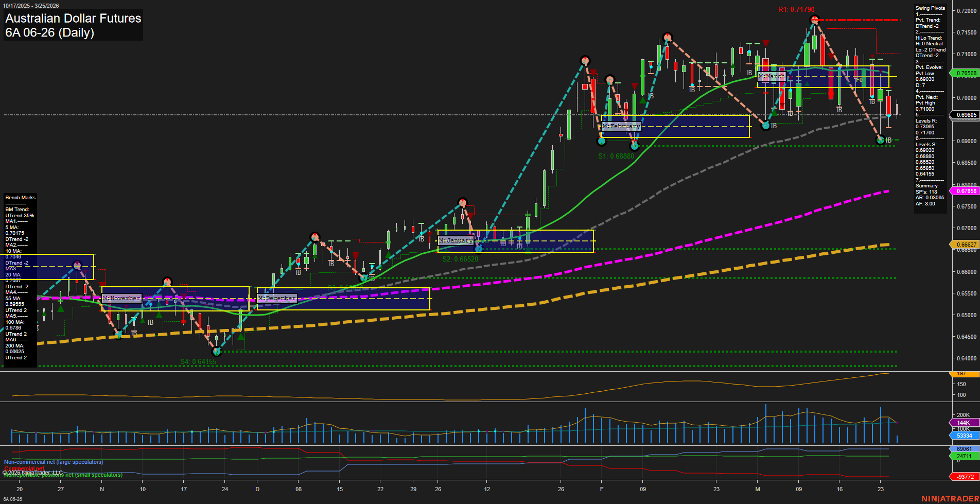The image size is (980, 504).
Task: Click the 16 date label on time axis
Action: tap(839, 489)
